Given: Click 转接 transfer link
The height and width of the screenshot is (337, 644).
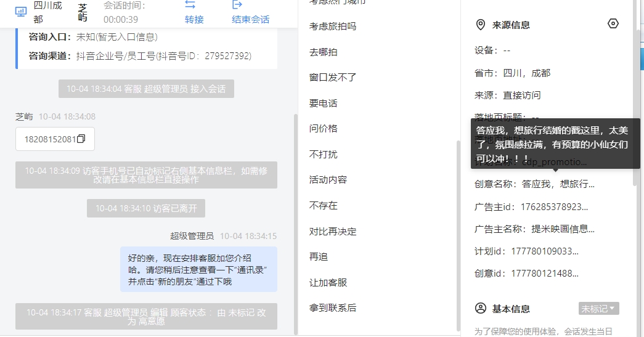Looking at the screenshot, I should pos(194,19).
